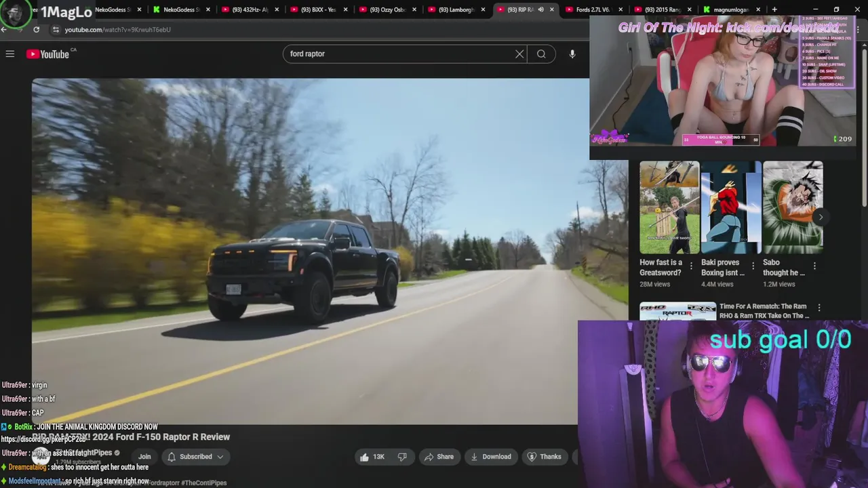The image size is (868, 488).
Task: Start voice search with the microphone icon
Action: [x=572, y=54]
